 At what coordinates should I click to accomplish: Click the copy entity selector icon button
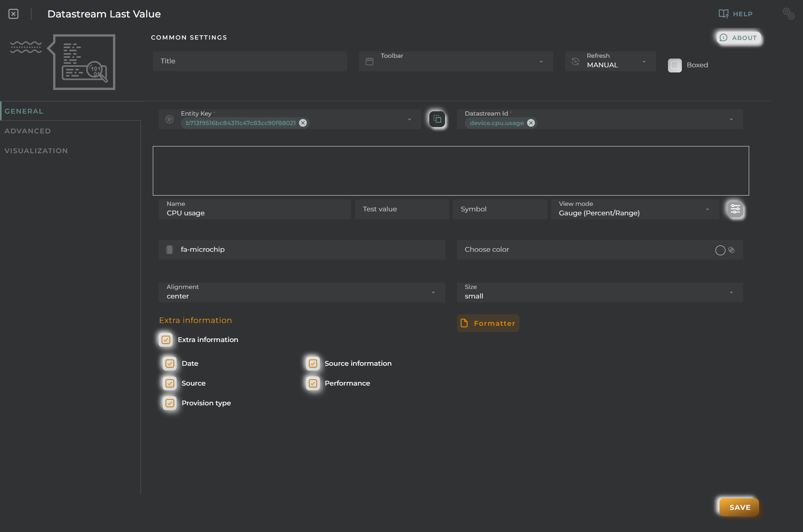coord(437,119)
